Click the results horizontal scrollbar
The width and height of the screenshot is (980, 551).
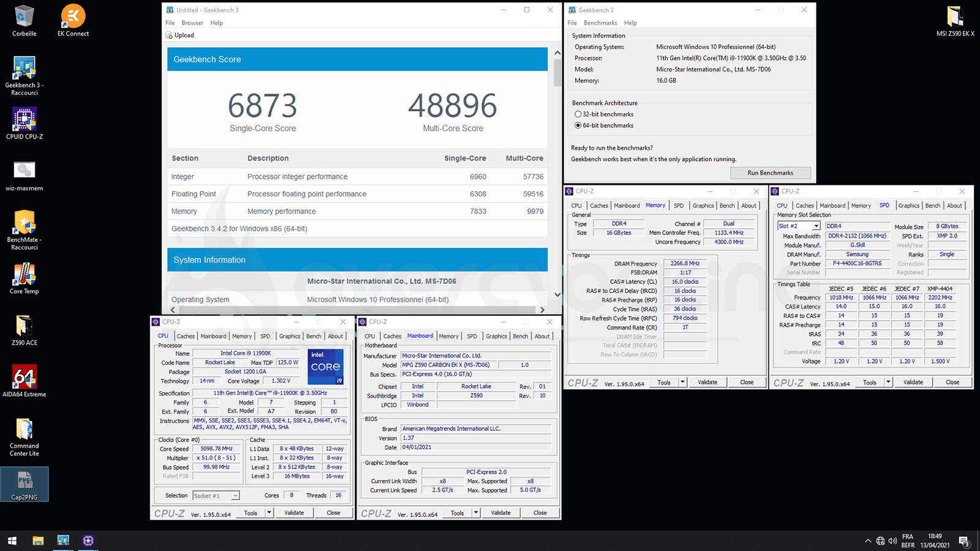click(x=357, y=310)
